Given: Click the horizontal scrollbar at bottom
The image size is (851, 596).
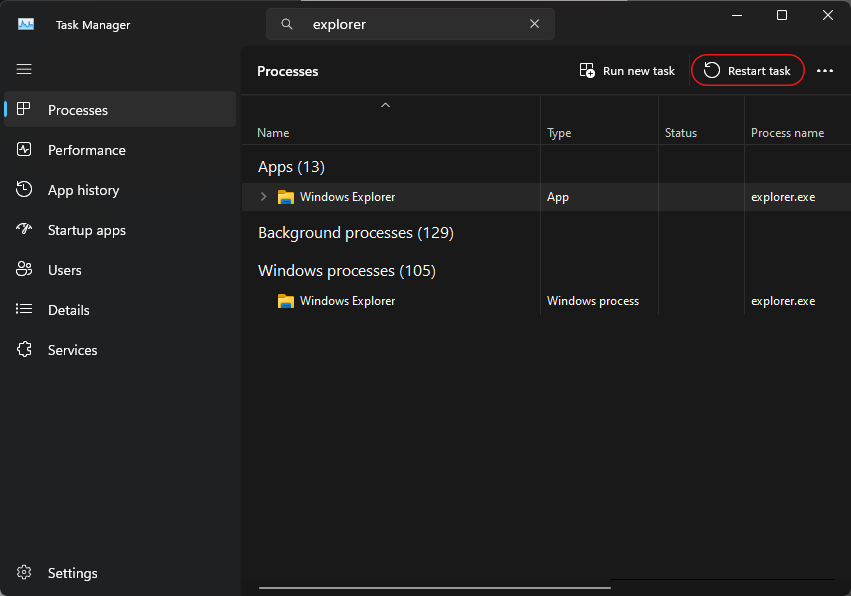Looking at the screenshot, I should (435, 587).
